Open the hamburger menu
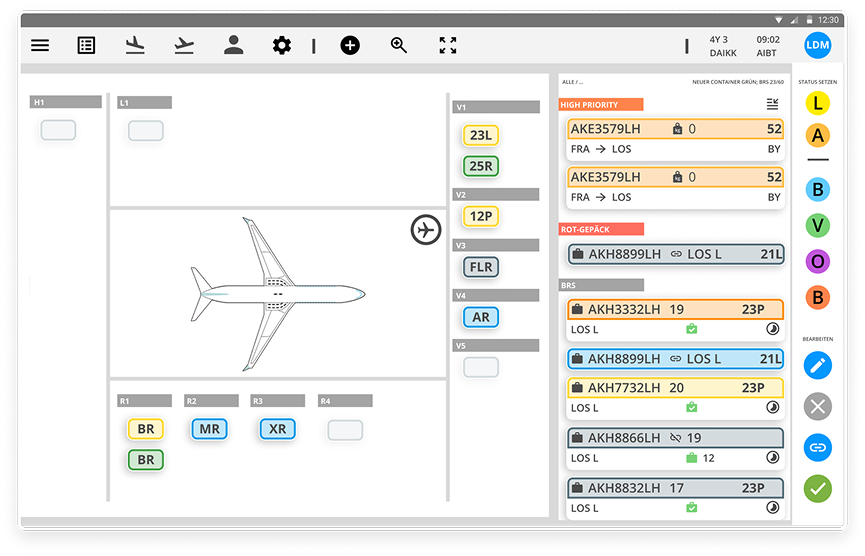Screen dimensions: 865x556 40,45
